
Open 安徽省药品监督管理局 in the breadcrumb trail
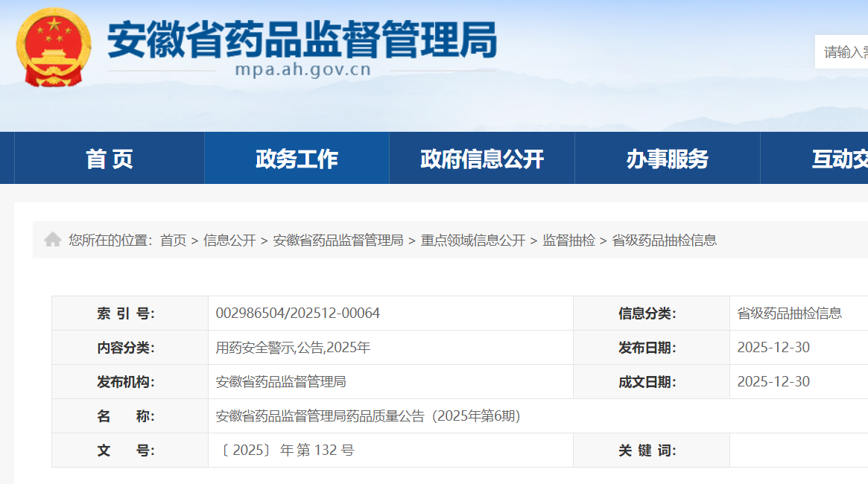(x=338, y=241)
